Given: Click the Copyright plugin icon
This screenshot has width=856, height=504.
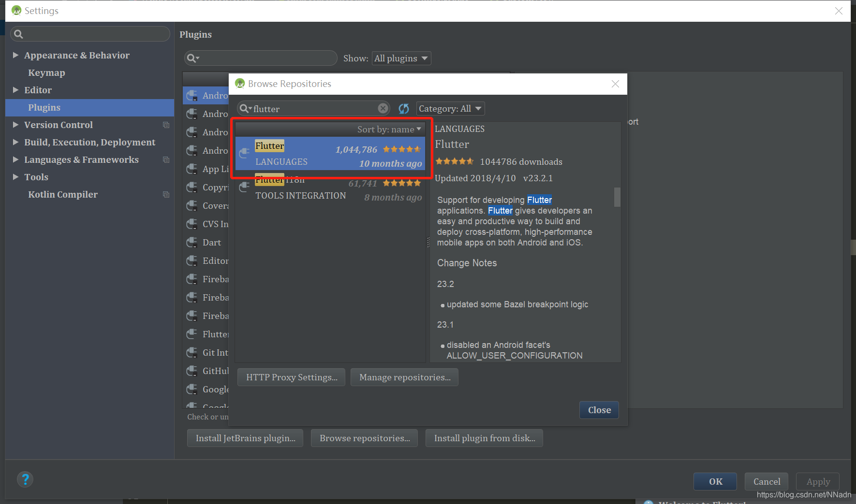Looking at the screenshot, I should pos(192,187).
